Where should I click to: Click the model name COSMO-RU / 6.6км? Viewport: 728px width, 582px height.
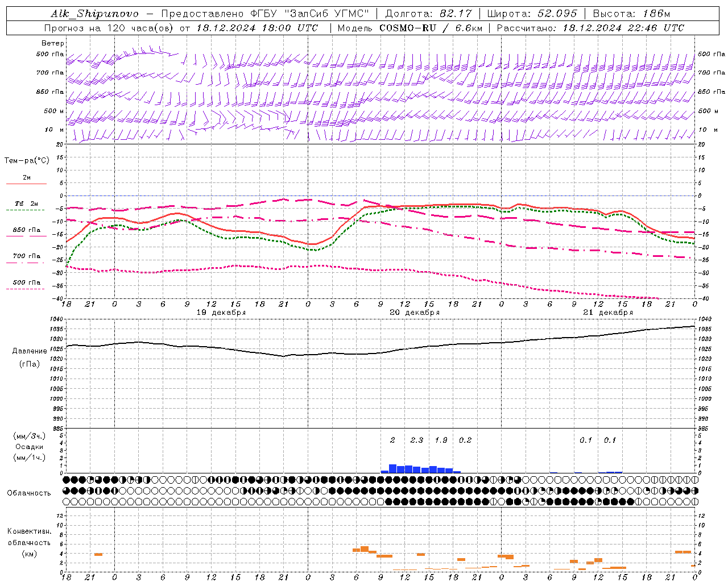(x=431, y=28)
